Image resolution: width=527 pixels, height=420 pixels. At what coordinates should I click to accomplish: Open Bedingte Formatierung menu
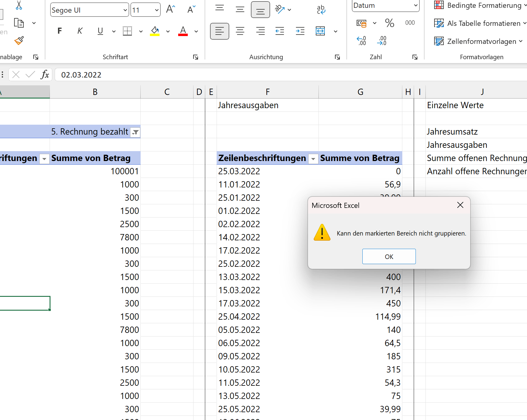480,5
